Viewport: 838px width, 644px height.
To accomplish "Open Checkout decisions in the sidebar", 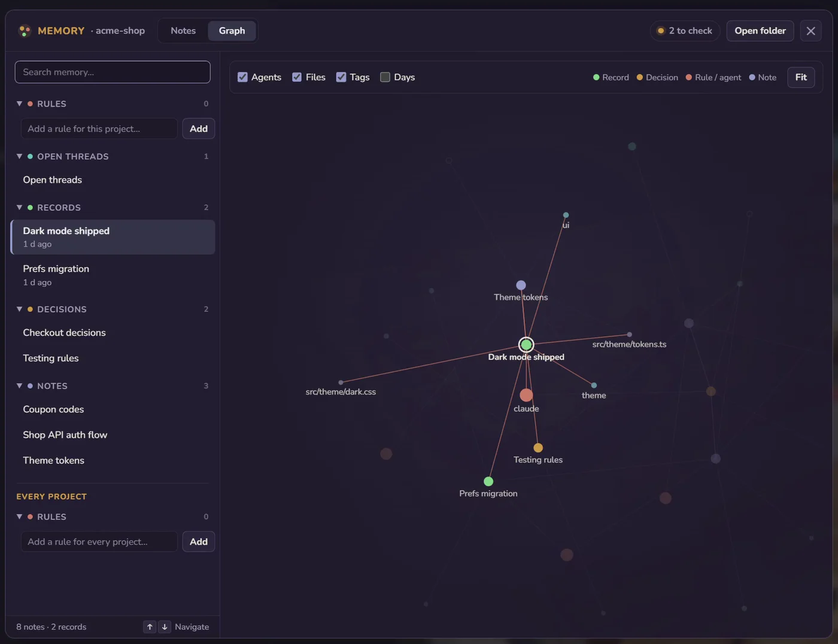I will coord(113,333).
